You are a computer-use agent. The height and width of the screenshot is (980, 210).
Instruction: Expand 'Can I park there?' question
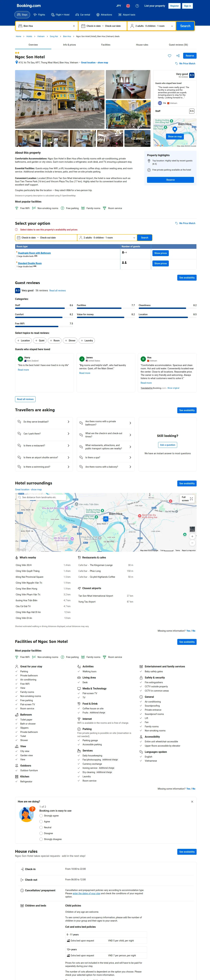pyautogui.click(x=44, y=434)
